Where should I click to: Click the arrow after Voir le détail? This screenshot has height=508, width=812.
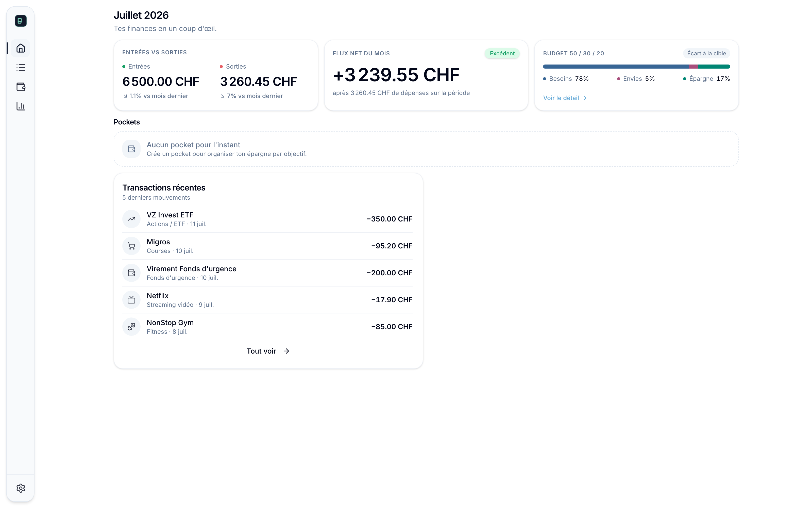pos(584,98)
